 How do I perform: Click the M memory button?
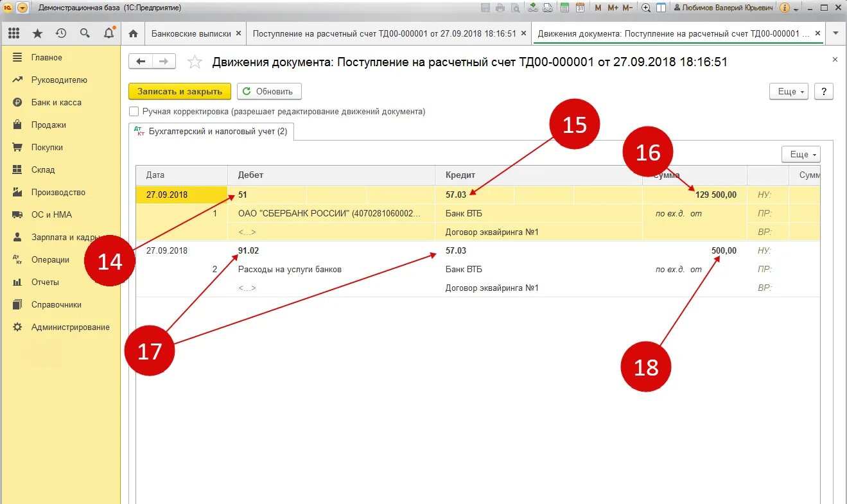coord(598,8)
